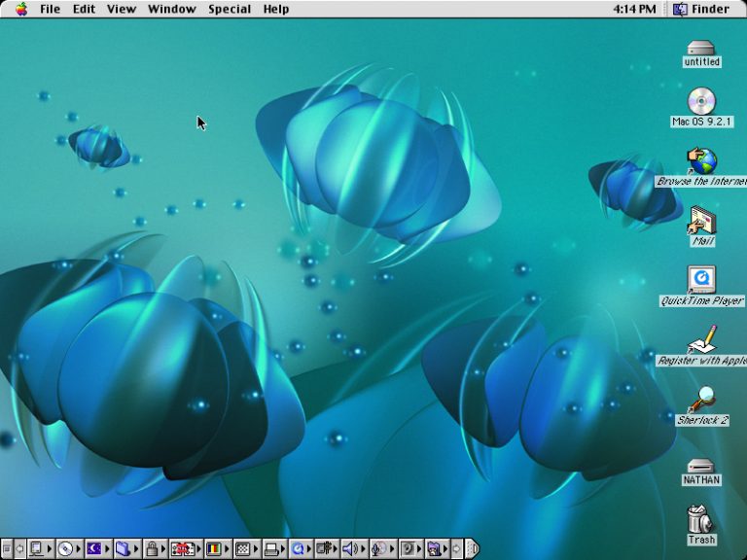The image size is (747, 560).
Task: Open the Help menu
Action: pyautogui.click(x=276, y=9)
